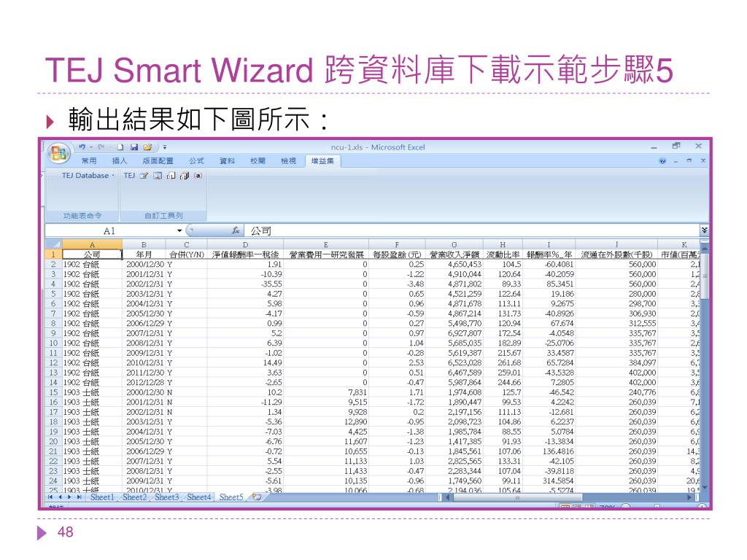
Task: Select column J header
Action: (x=616, y=244)
